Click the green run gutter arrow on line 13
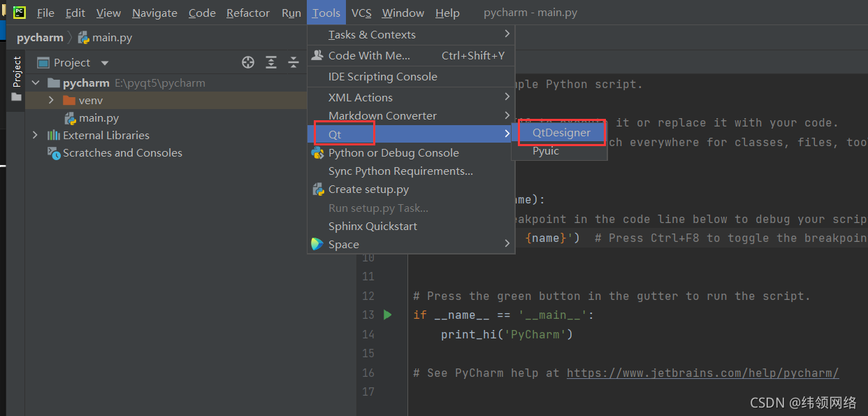 (x=388, y=315)
